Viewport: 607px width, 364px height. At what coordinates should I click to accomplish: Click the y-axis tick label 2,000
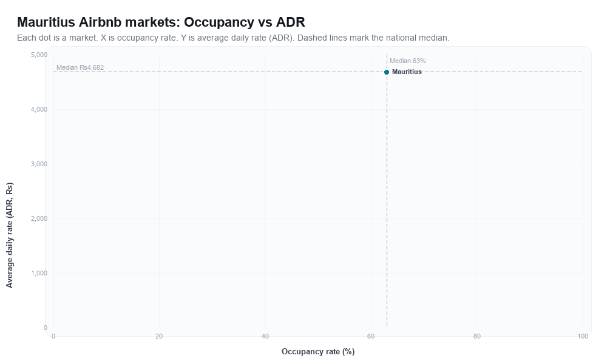[39, 218]
